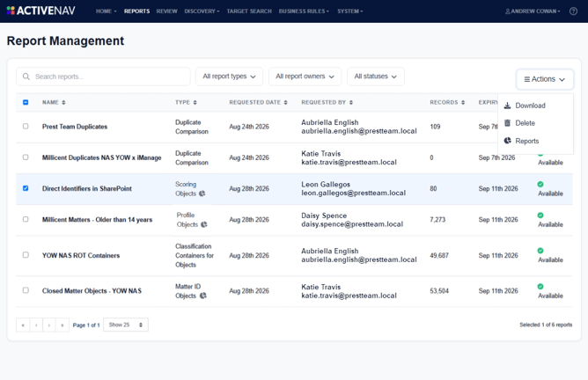588x380 pixels.
Task: Go to previous page button
Action: 36,325
